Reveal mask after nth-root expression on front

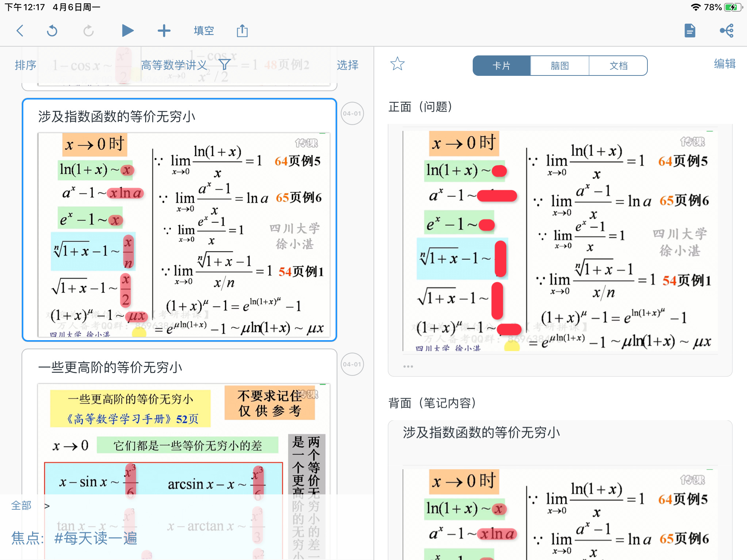click(x=500, y=258)
